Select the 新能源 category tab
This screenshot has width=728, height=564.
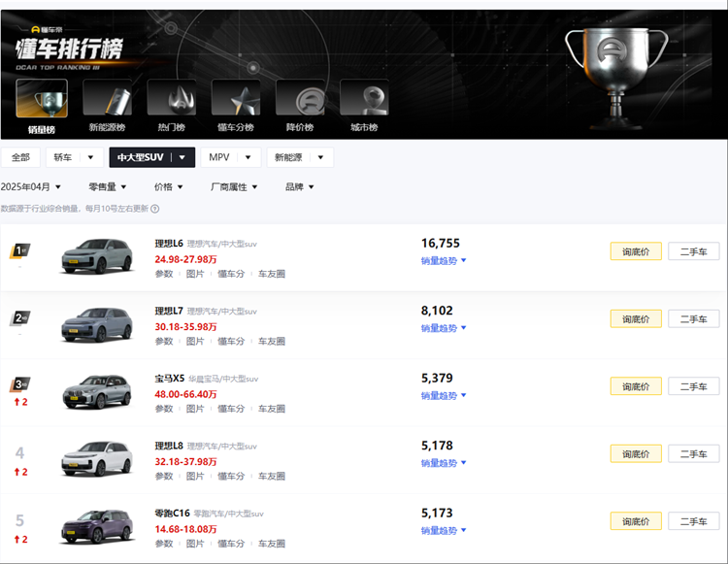tap(288, 157)
